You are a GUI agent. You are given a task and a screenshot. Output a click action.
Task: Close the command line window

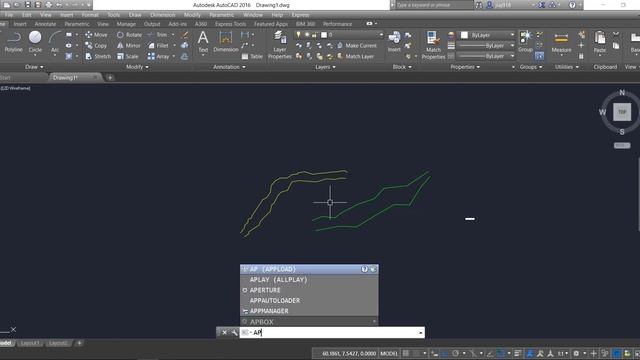224,333
